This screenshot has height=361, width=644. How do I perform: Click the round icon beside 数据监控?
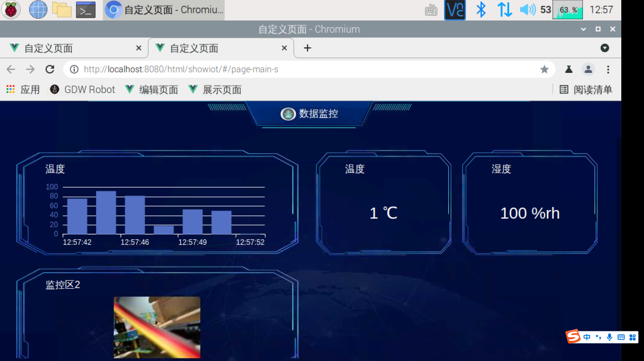pyautogui.click(x=288, y=114)
